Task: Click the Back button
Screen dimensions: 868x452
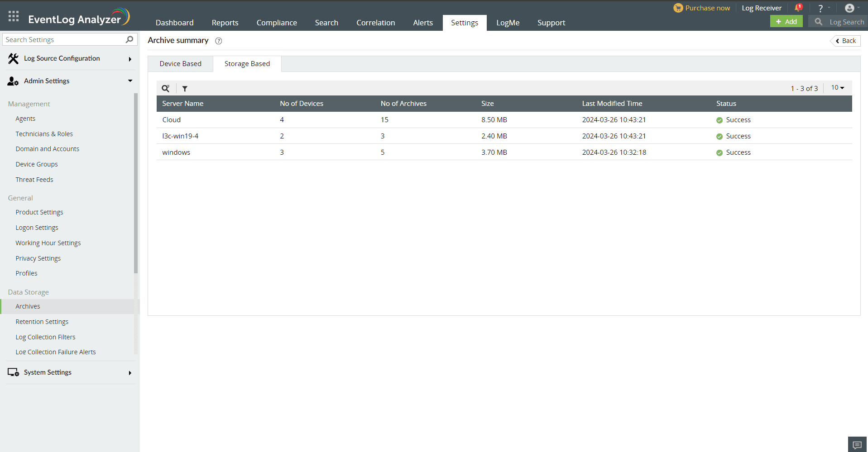Action: pos(845,41)
